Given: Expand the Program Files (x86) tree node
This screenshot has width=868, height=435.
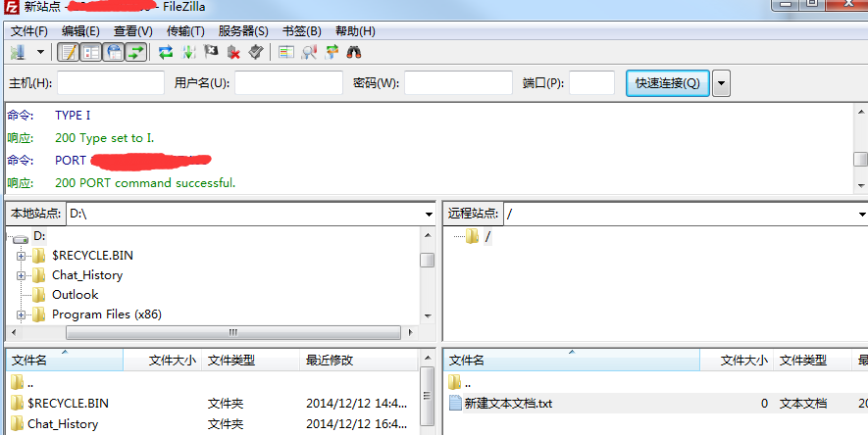Looking at the screenshot, I should 21,314.
